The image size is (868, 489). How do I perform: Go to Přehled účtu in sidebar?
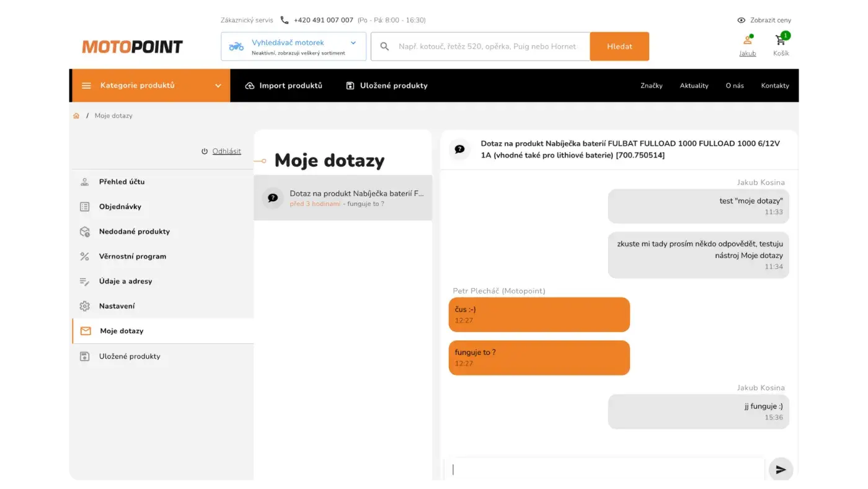click(x=122, y=182)
